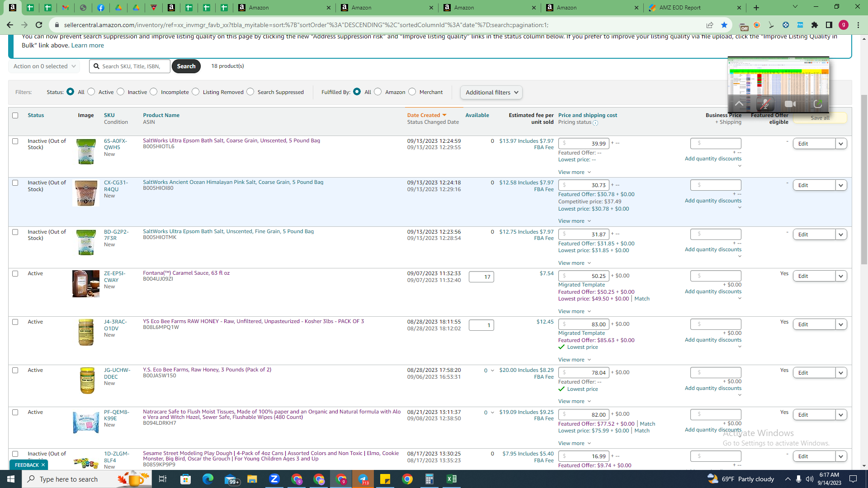Sort by the Date Created column

click(x=426, y=115)
